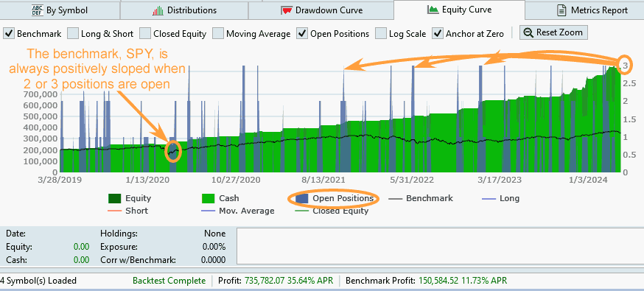The width and height of the screenshot is (644, 291).
Task: Click the red Drawdown Curve icon
Action: tap(287, 10)
